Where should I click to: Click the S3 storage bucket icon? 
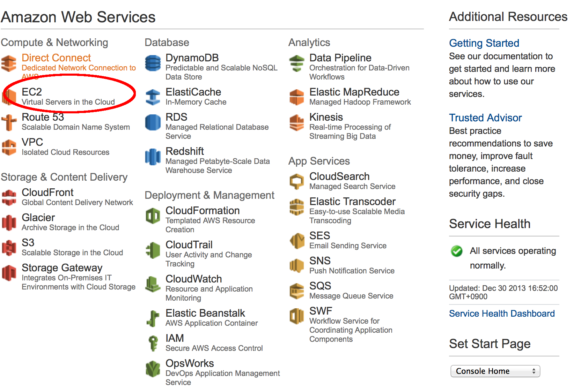pos(9,248)
